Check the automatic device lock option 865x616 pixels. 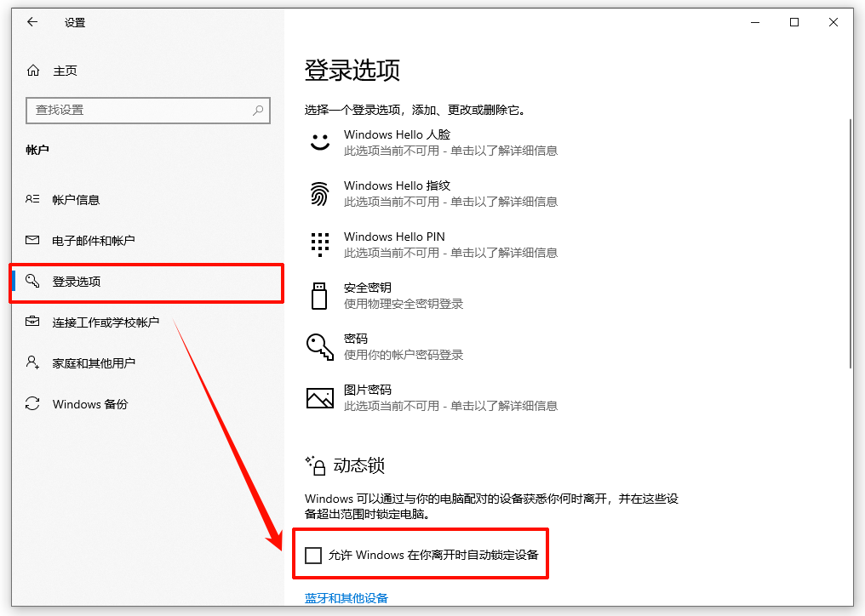[x=314, y=555]
